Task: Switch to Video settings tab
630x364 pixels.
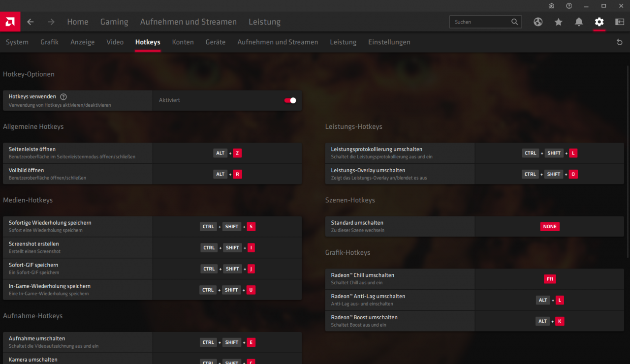Action: tap(115, 42)
